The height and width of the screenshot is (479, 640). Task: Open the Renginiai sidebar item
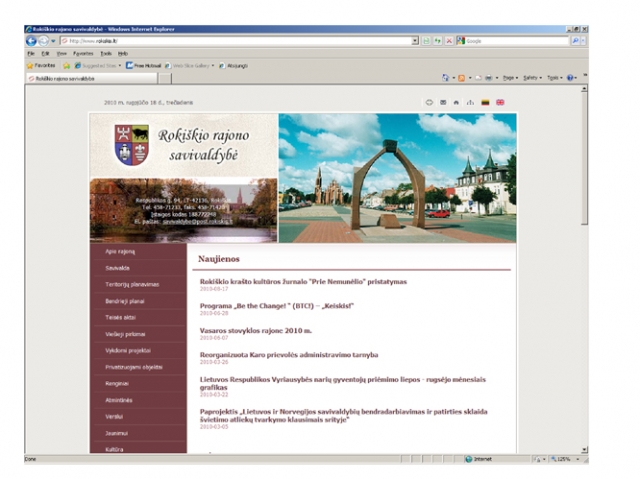tap(117, 384)
